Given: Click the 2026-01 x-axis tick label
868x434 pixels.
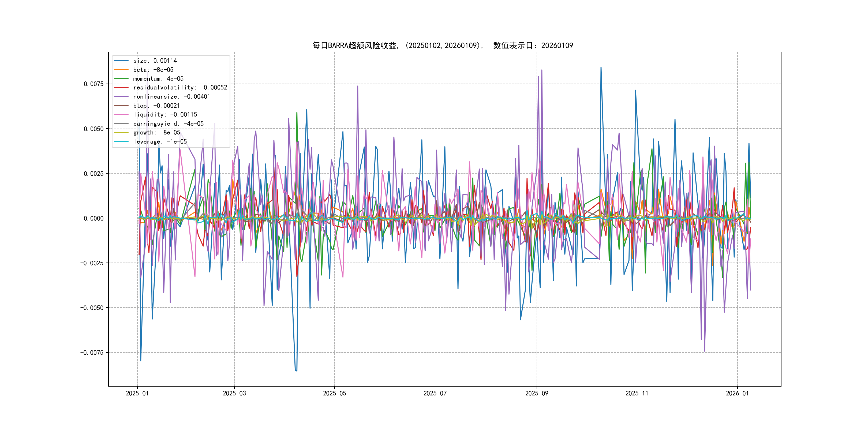Looking at the screenshot, I should tap(737, 393).
